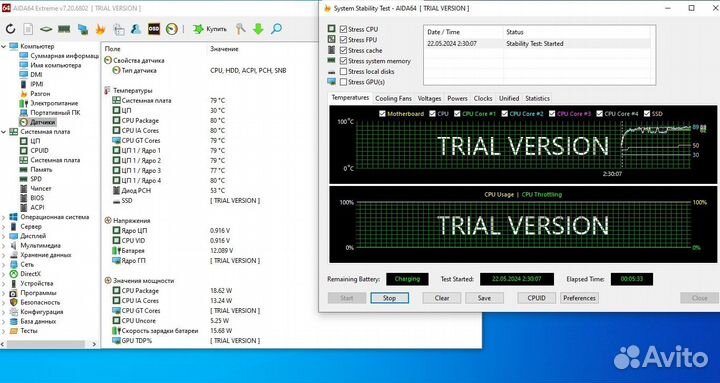Open the Report page icon in the toolbar
Screen dimensions: 720x383
tap(28, 29)
